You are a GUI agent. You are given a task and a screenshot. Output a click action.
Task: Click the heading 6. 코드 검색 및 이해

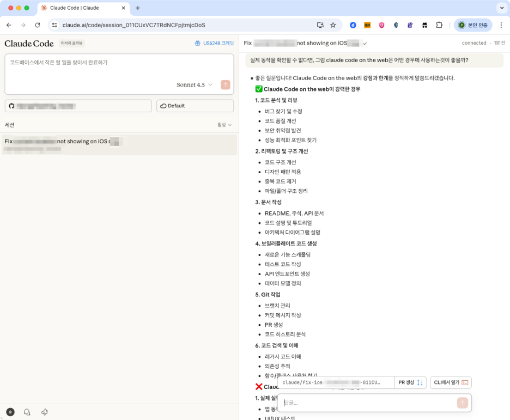click(x=277, y=345)
